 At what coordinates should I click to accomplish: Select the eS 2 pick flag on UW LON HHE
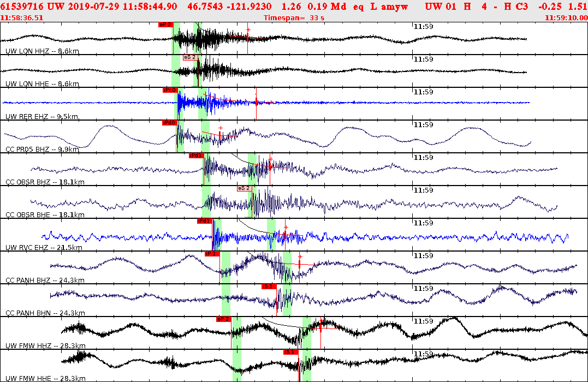point(191,56)
